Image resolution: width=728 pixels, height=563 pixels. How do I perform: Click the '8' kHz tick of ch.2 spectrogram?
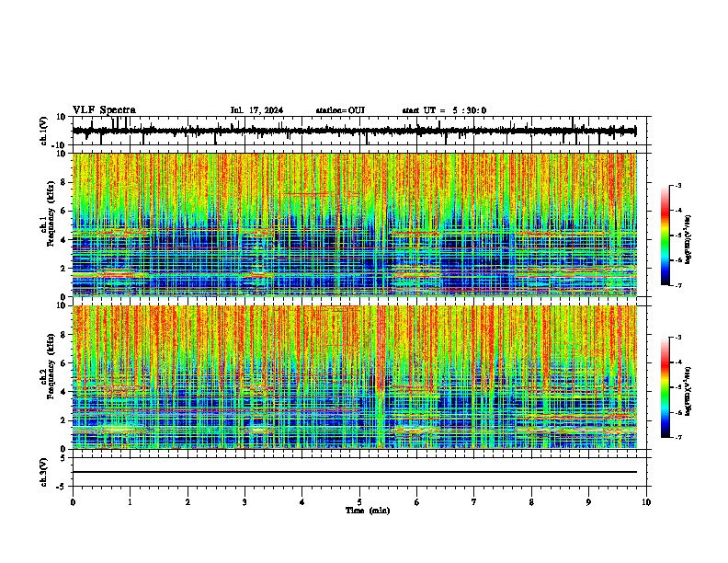click(64, 335)
